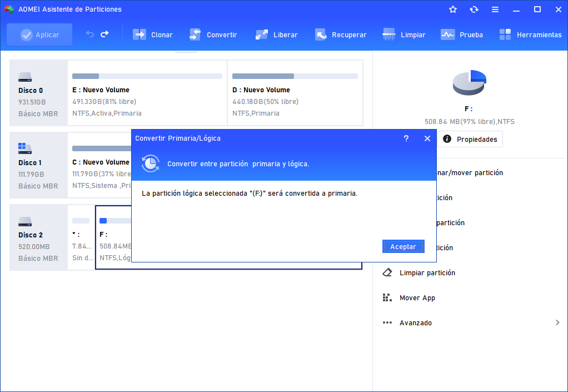Select Disco 0 disk icon
The height and width of the screenshot is (392, 568).
[25, 77]
